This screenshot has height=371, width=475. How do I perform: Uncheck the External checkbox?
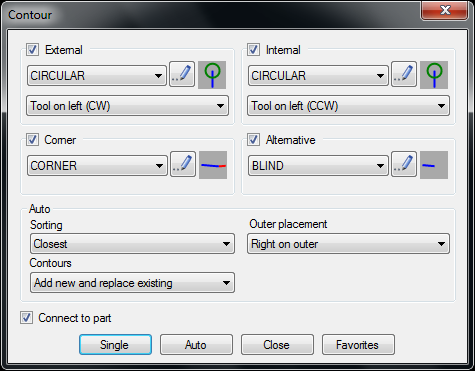pos(32,49)
